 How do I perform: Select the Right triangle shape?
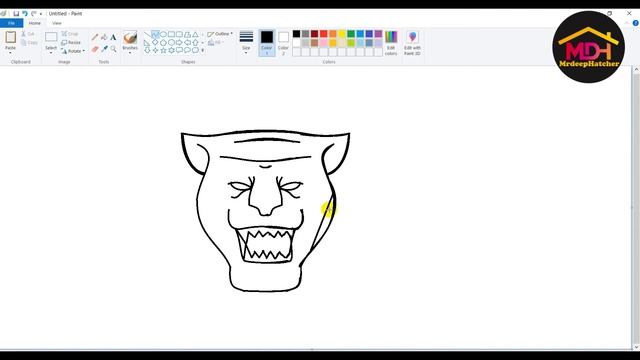click(x=147, y=42)
